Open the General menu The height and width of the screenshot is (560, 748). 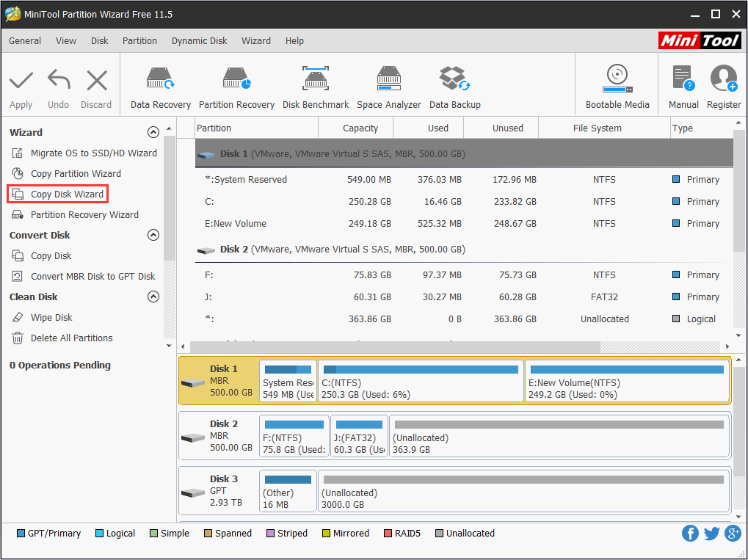coord(25,41)
